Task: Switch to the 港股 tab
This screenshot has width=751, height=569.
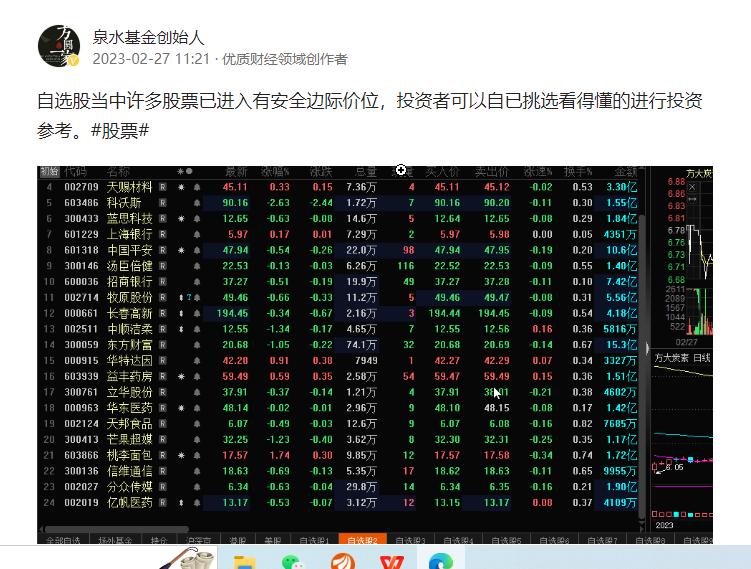Action: tap(238, 540)
